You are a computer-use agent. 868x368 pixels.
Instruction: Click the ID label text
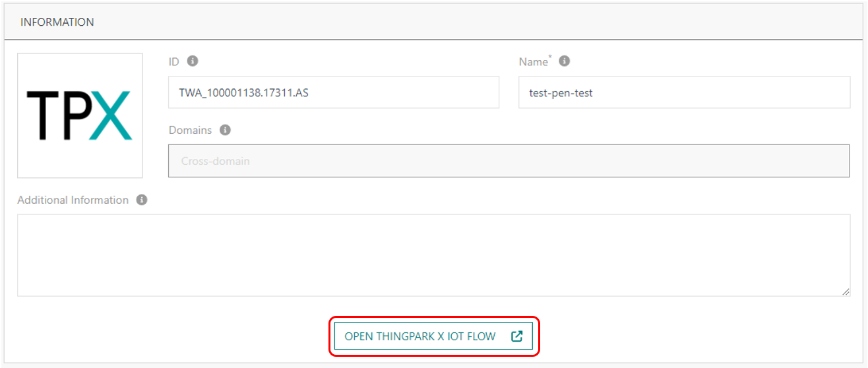[174, 61]
